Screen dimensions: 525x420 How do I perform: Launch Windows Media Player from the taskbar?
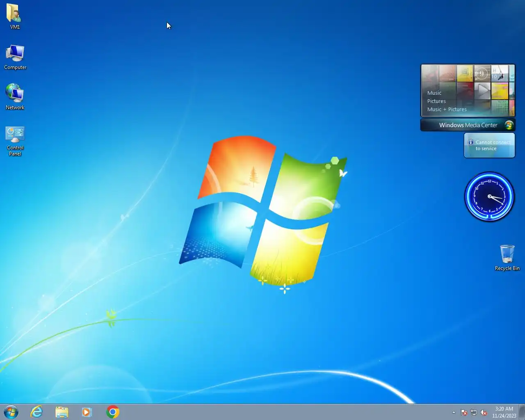(87, 412)
